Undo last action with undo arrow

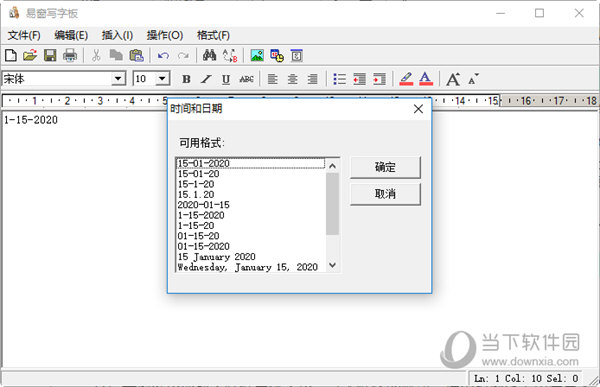click(163, 56)
